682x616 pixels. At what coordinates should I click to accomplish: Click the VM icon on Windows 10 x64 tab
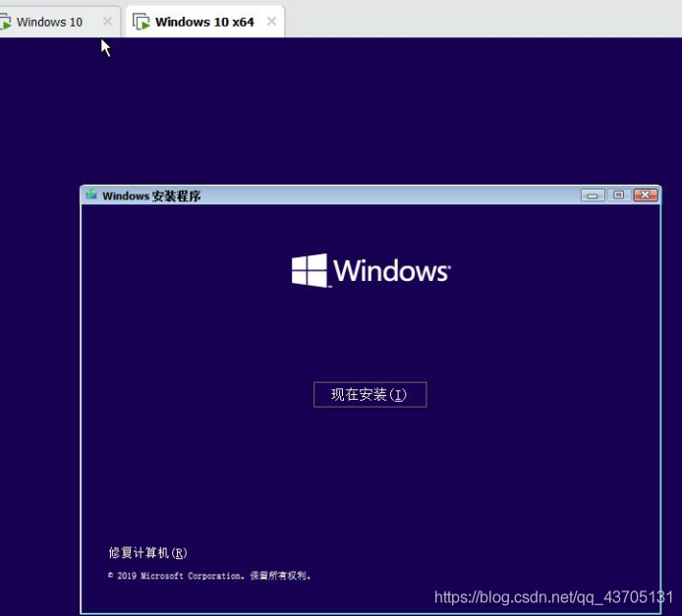141,22
